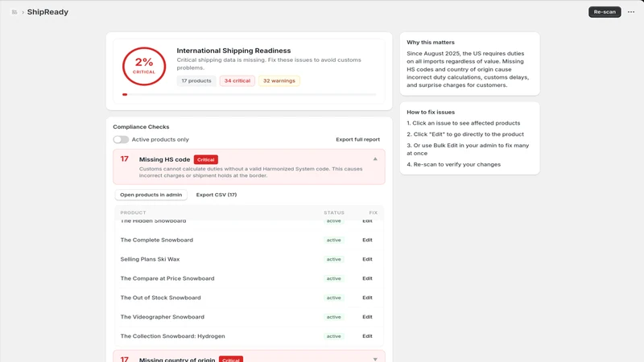The image size is (644, 362).
Task: Edit The Out of Stock Snowboard
Action: [x=367, y=298]
